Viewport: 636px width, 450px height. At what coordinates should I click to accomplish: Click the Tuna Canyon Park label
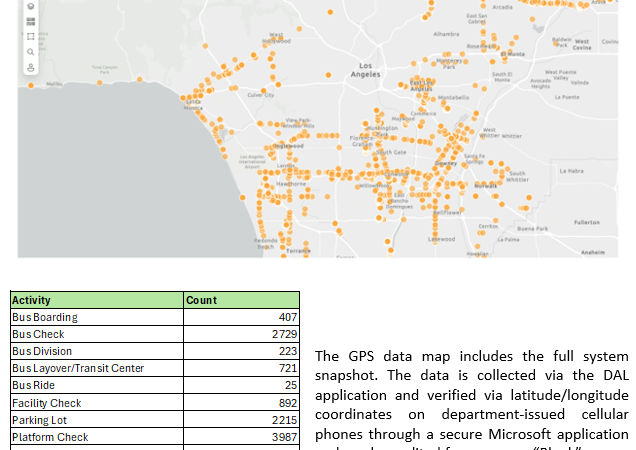[104, 70]
